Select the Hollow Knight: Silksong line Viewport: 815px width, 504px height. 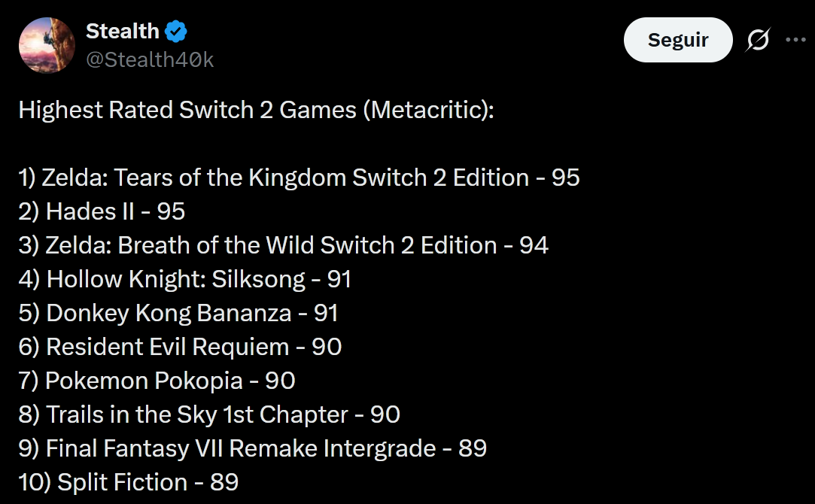pos(184,279)
